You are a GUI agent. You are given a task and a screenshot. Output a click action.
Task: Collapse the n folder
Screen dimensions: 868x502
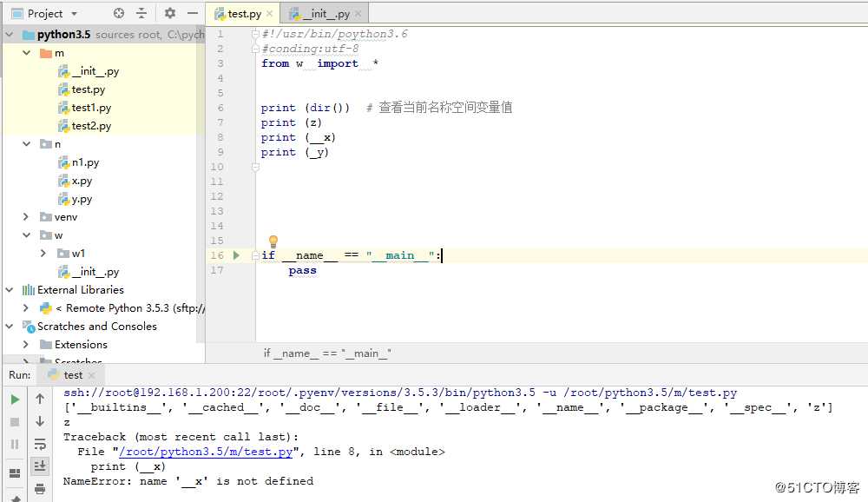tap(27, 144)
